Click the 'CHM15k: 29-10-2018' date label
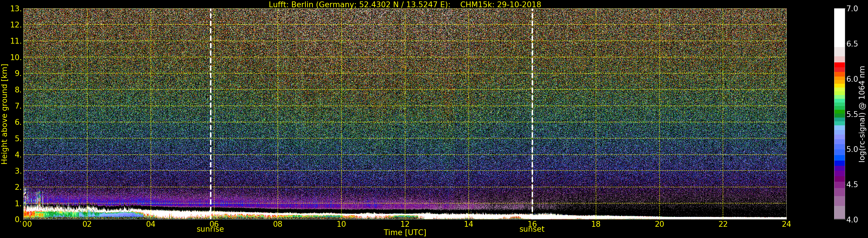868x238 pixels. [500, 4]
